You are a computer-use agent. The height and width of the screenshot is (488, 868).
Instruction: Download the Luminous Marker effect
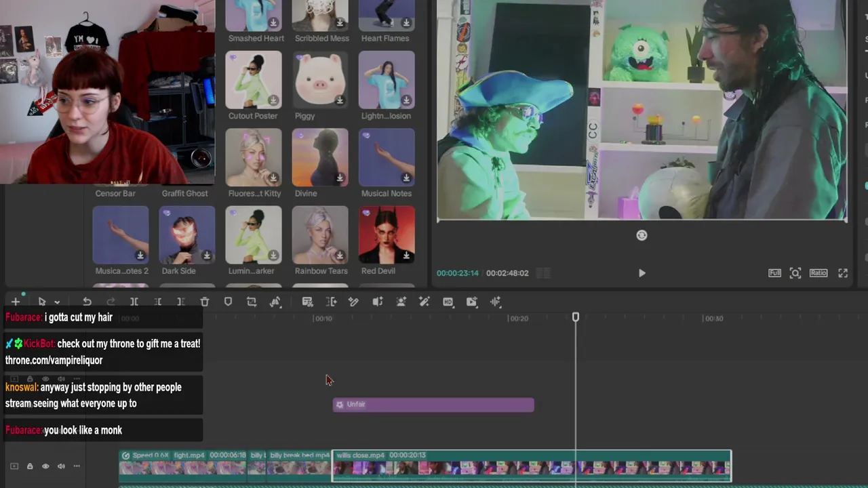[273, 255]
